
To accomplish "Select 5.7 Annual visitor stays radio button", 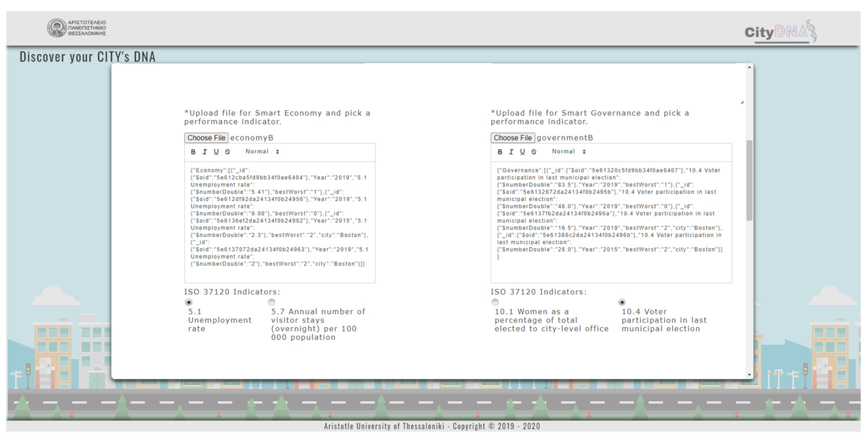I will (272, 302).
